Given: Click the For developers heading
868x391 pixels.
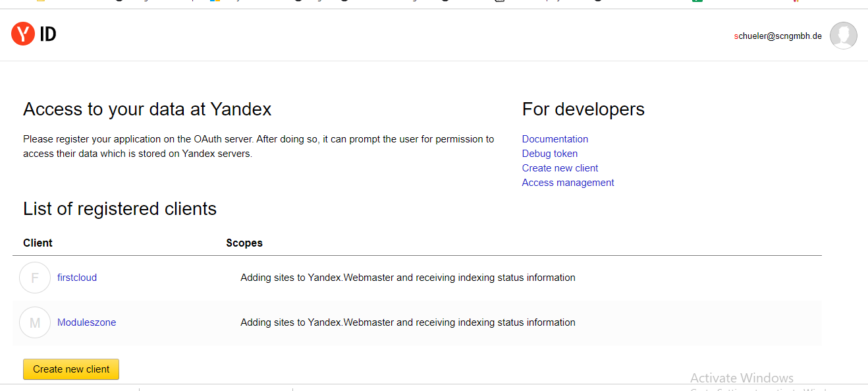Looking at the screenshot, I should coord(583,109).
